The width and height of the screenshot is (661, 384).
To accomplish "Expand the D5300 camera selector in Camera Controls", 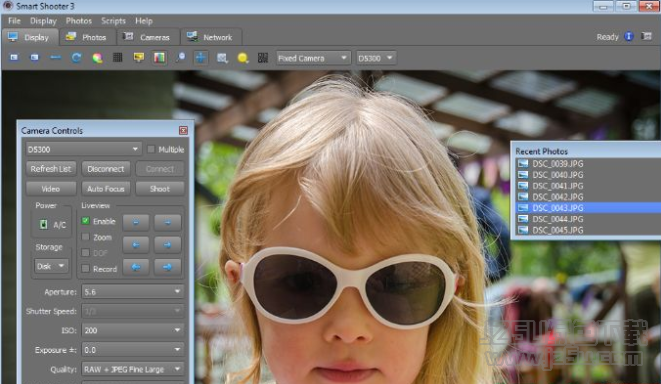I will [83, 149].
